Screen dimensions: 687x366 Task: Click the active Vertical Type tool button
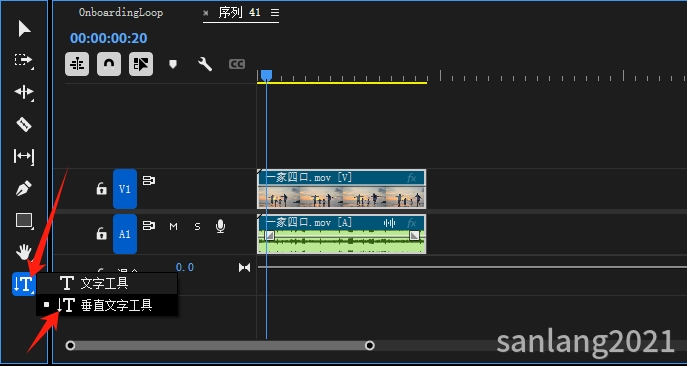pyautogui.click(x=24, y=284)
